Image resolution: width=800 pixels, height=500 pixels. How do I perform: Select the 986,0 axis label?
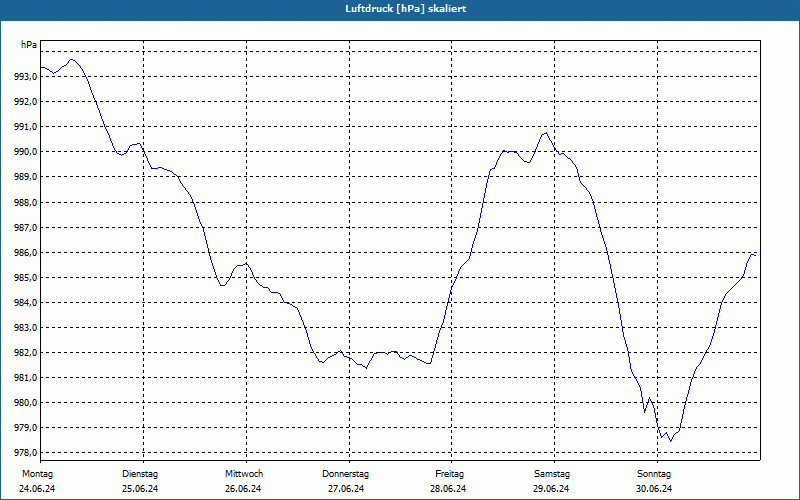pyautogui.click(x=26, y=253)
